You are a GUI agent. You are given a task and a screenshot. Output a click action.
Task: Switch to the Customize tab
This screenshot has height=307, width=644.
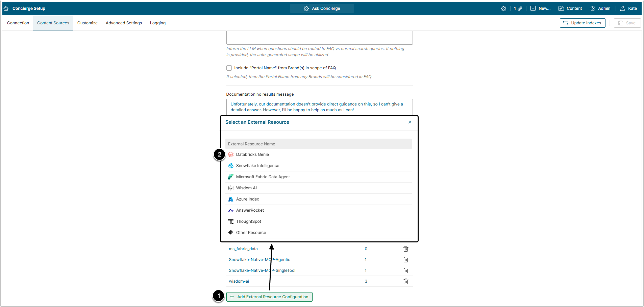(x=88, y=23)
